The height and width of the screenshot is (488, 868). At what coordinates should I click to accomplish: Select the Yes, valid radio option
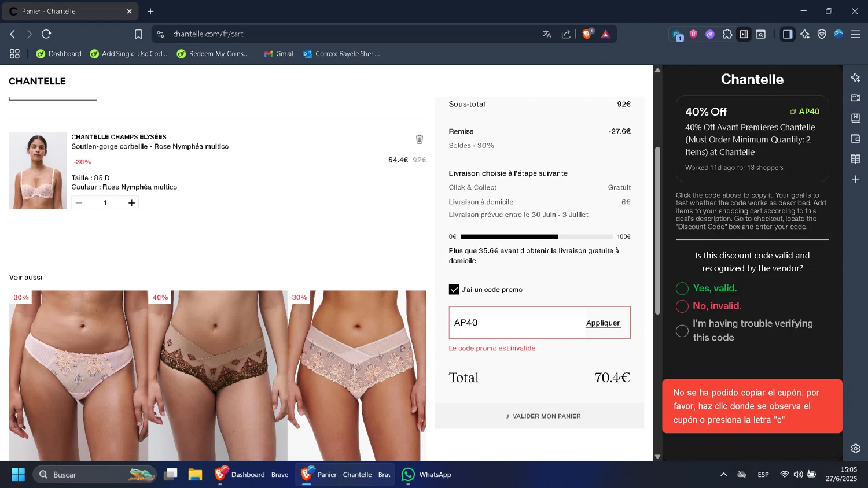coord(682,289)
